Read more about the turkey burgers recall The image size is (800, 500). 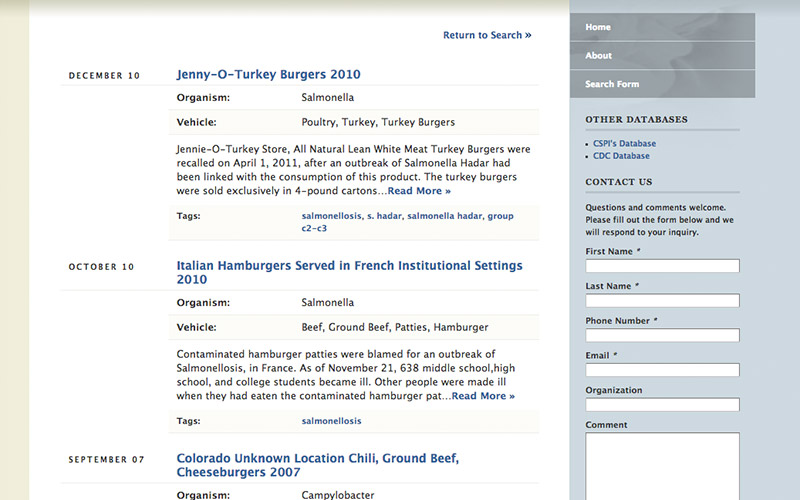[419, 191]
